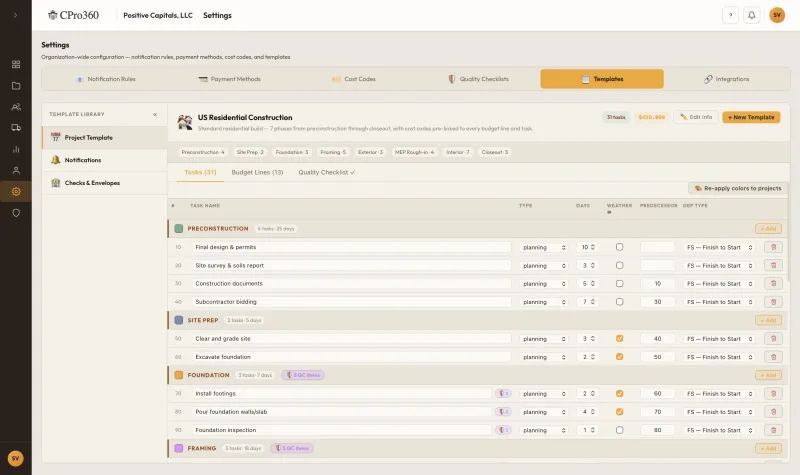Edit the Subcontractor bidding task name field
The width and height of the screenshot is (800, 475).
352,302
